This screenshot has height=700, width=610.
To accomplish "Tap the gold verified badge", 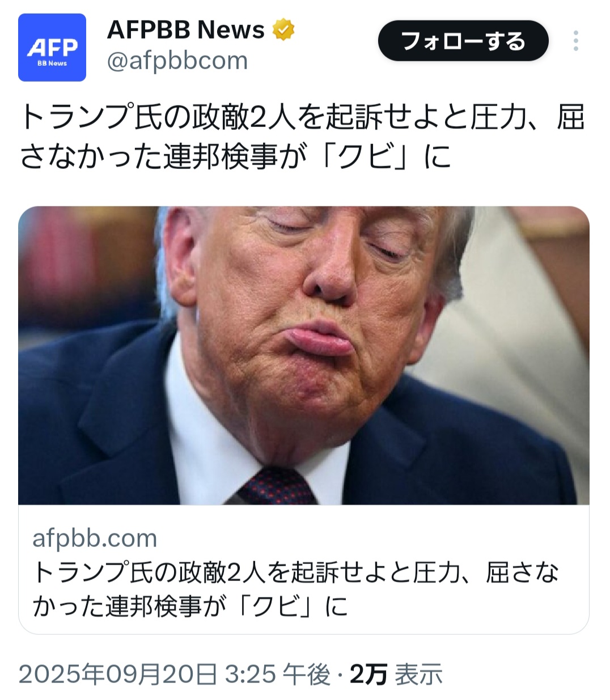I will (283, 29).
